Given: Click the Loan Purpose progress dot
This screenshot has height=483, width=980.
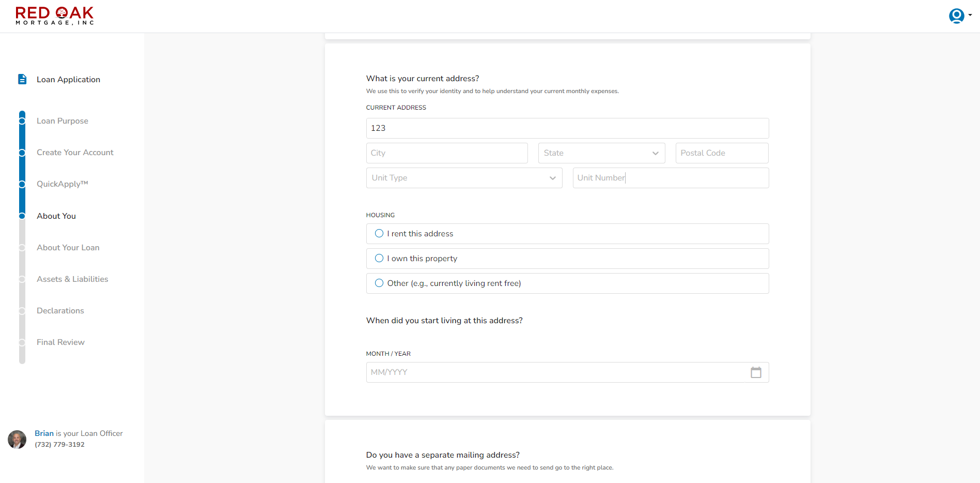Looking at the screenshot, I should (x=22, y=121).
